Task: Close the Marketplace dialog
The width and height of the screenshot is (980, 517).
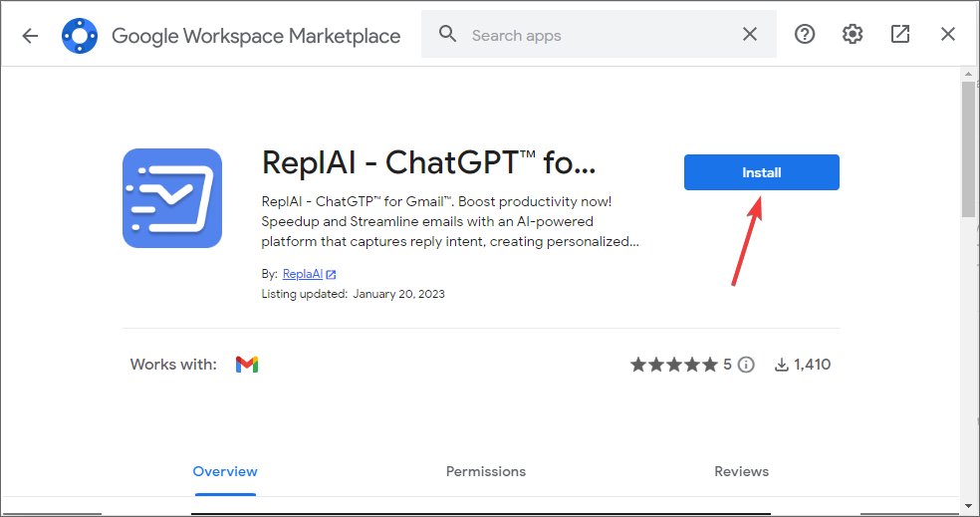Action: coord(948,35)
